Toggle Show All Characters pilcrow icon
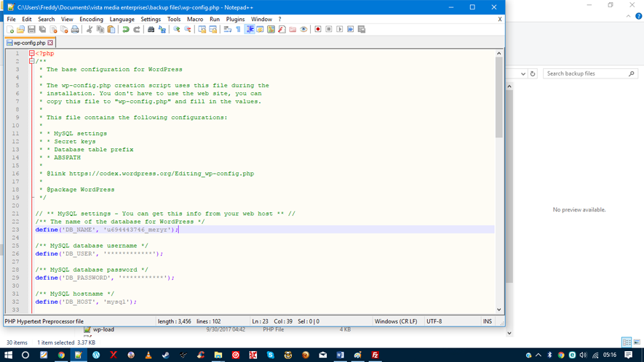Image resolution: width=644 pixels, height=362 pixels. [238, 29]
